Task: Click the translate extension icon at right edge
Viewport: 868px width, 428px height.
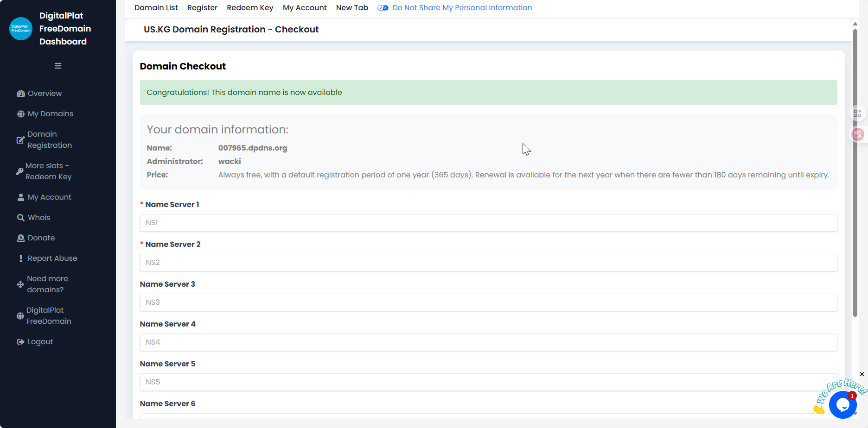Action: click(858, 134)
